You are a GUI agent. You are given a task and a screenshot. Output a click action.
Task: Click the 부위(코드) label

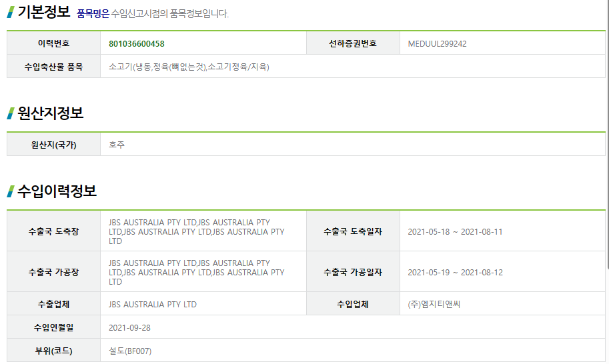coord(53,351)
